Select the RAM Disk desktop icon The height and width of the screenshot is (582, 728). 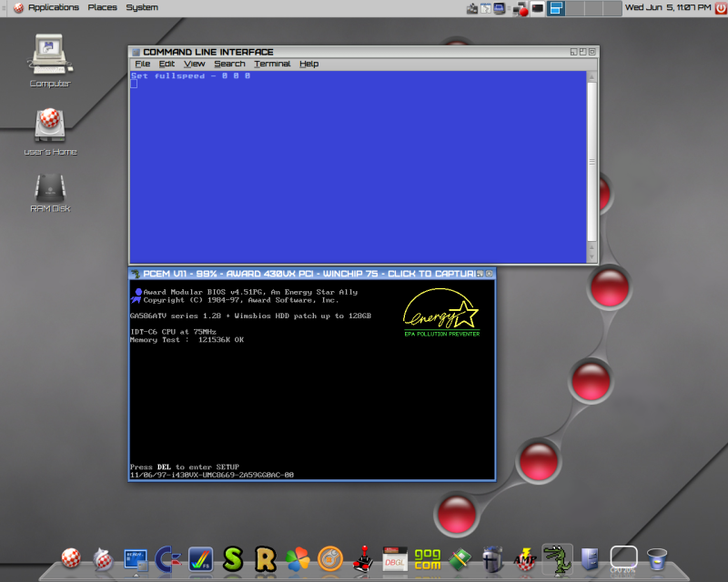pyautogui.click(x=50, y=193)
